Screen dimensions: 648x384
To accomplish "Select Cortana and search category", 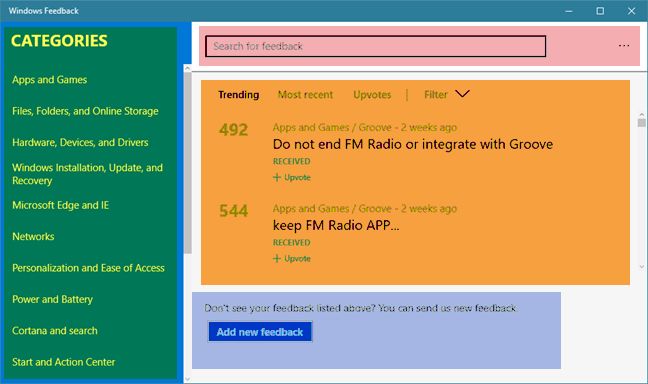I will coord(55,331).
